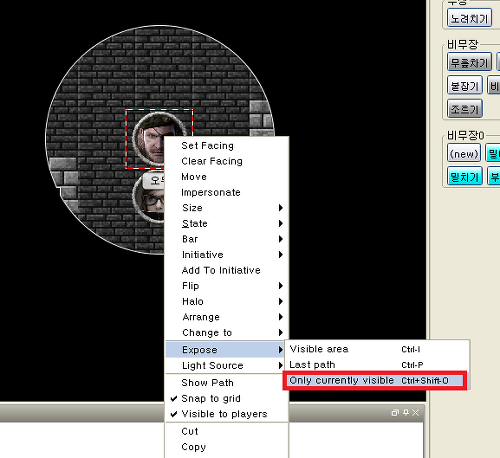This screenshot has height=458, width=500.
Task: Close the chat panel with the X icon
Action: (x=415, y=413)
